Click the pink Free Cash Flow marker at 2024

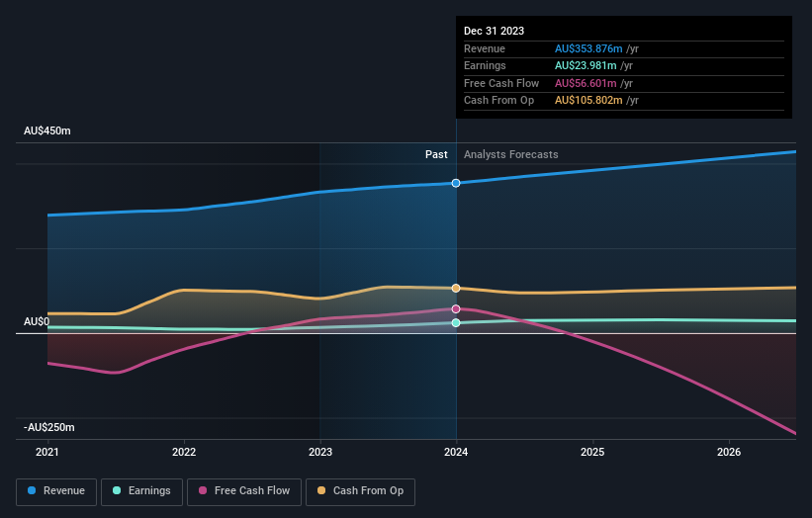456,309
